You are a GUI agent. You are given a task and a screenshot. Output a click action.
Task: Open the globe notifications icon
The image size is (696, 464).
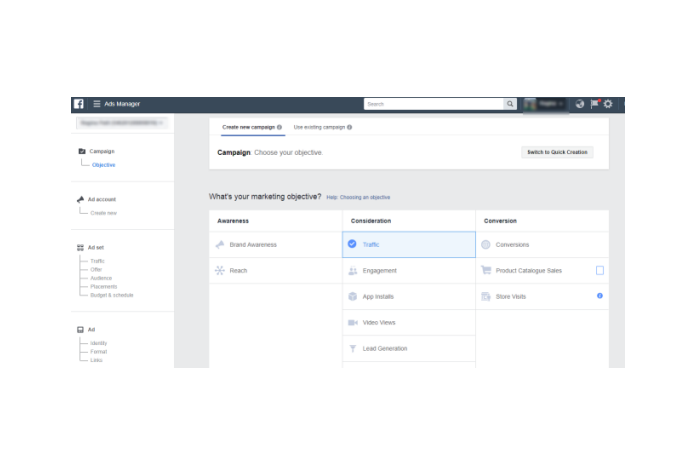pyautogui.click(x=579, y=104)
